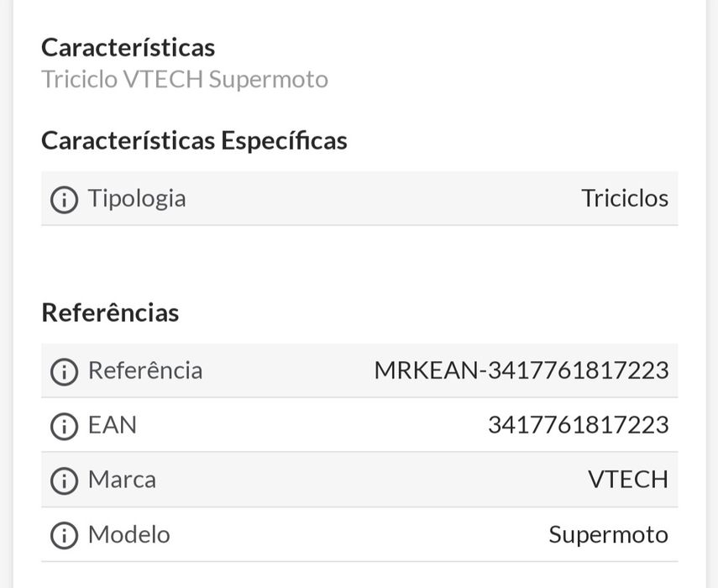Screen dimensions: 718x588
Task: Tap the info icon beside Referência
Action: 64,371
